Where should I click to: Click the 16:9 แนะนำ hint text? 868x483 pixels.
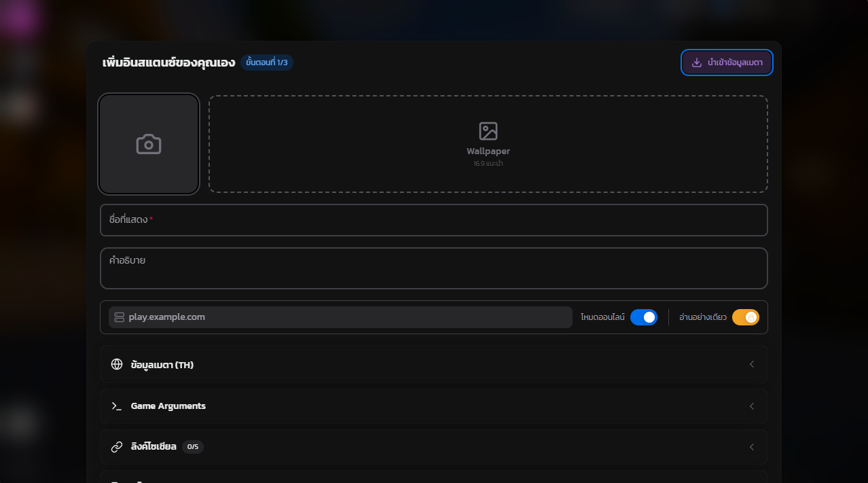tap(488, 164)
